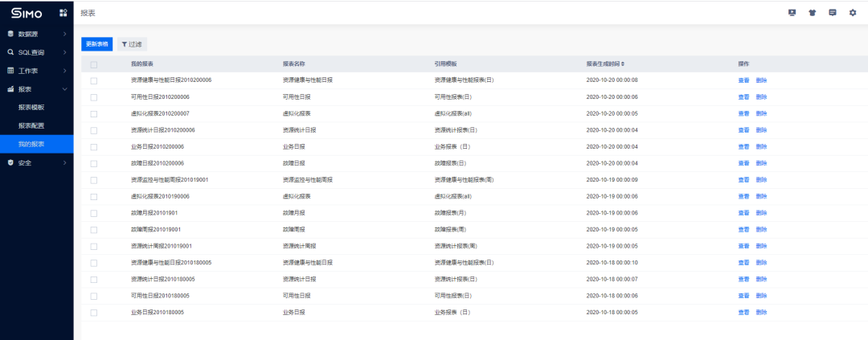
Task: Open the skin theme shirt icon
Action: [x=812, y=13]
